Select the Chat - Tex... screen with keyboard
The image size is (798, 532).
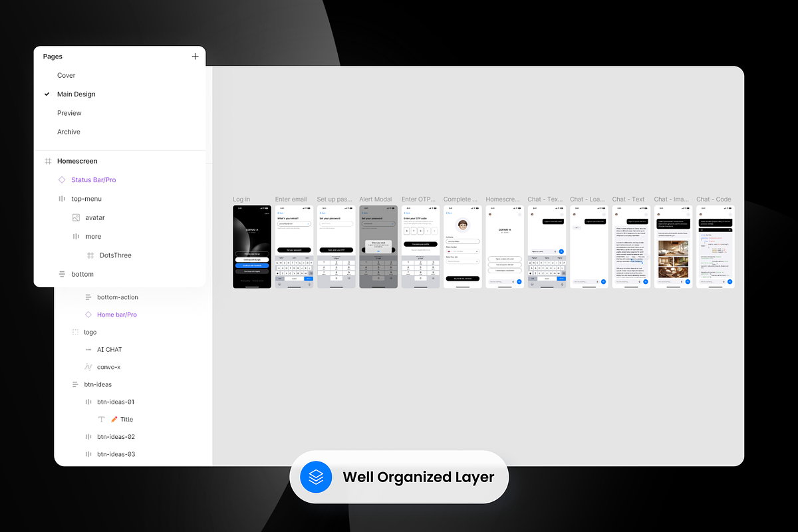[547, 247]
